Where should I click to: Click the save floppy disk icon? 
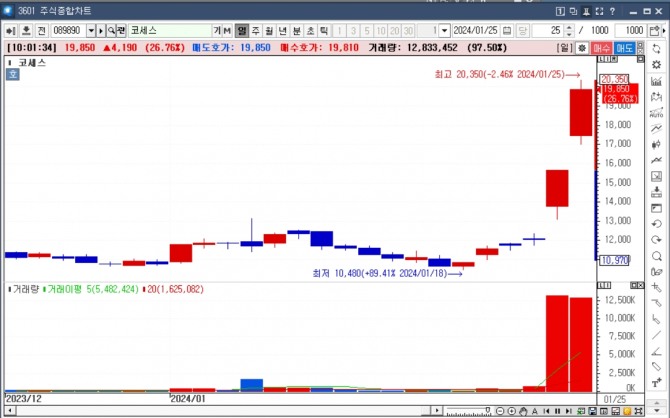point(592,411)
